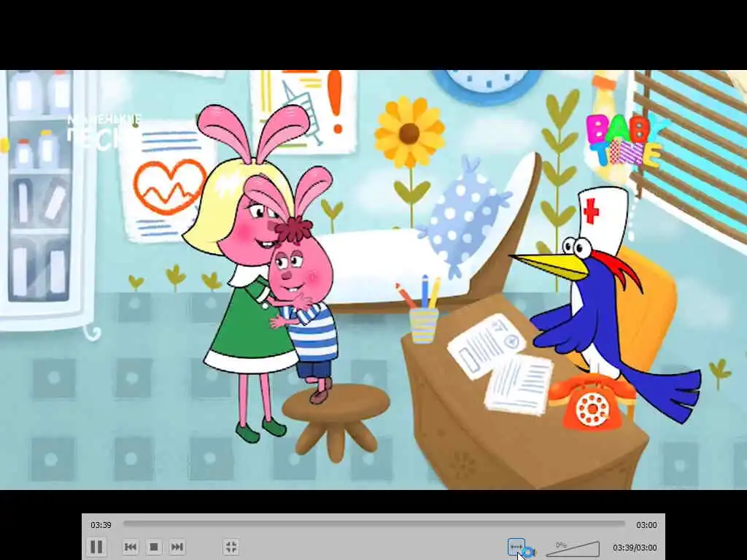The height and width of the screenshot is (560, 747).
Task: Pause the video playback
Action: pos(96,547)
